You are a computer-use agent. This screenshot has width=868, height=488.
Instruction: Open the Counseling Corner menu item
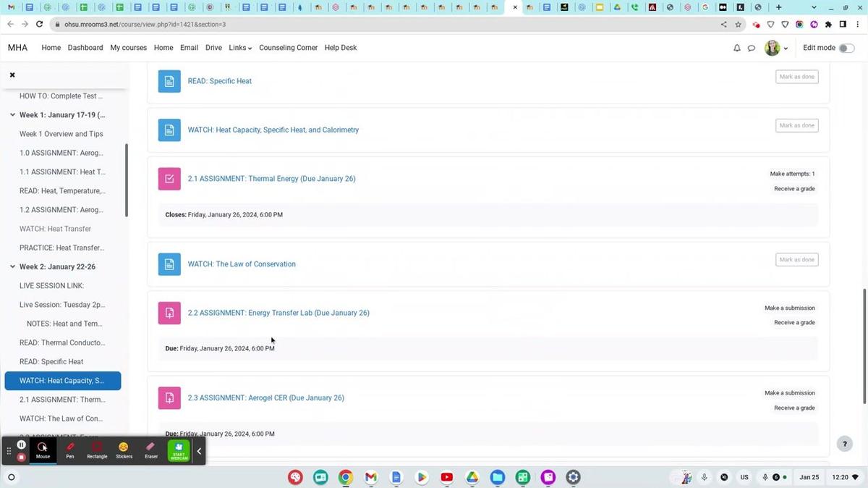(x=288, y=48)
